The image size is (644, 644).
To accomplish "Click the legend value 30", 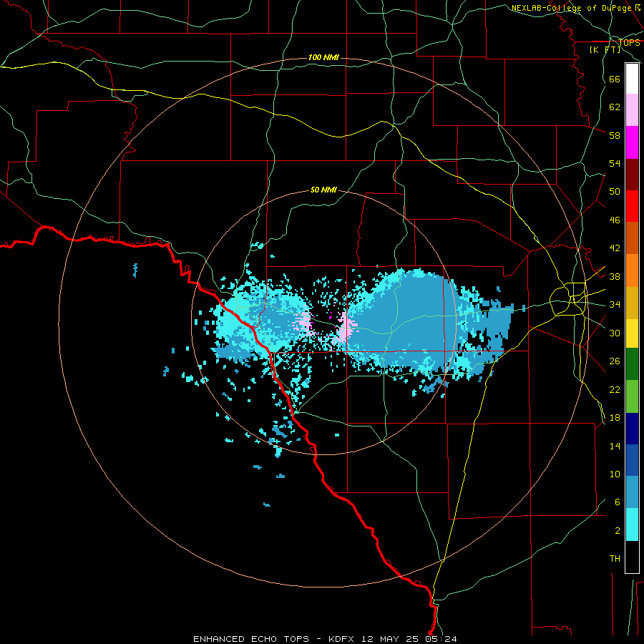I will [x=615, y=333].
